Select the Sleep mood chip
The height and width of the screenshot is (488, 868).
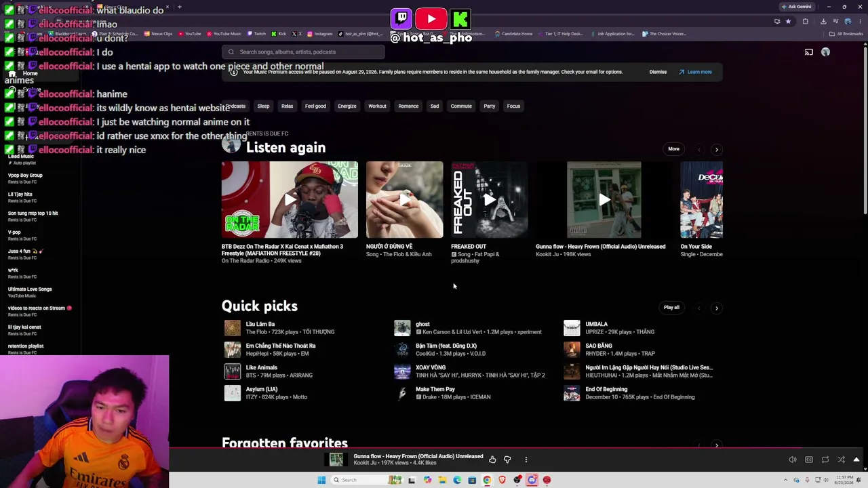coord(263,106)
